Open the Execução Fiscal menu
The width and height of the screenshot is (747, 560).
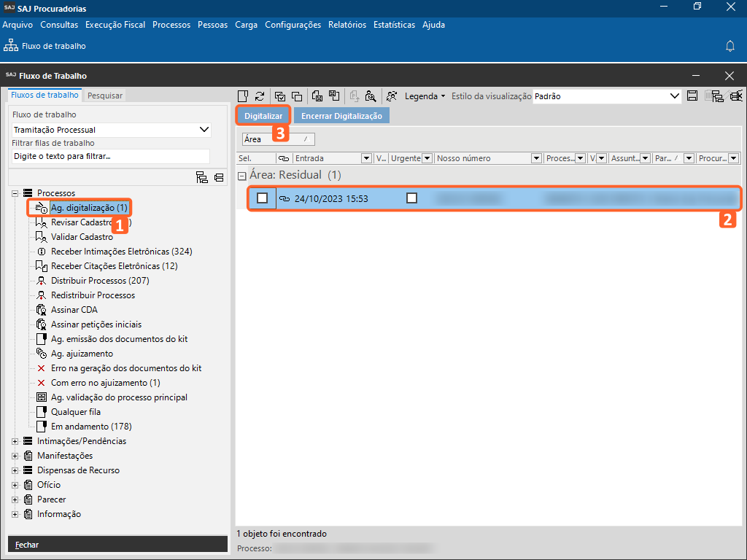(115, 25)
